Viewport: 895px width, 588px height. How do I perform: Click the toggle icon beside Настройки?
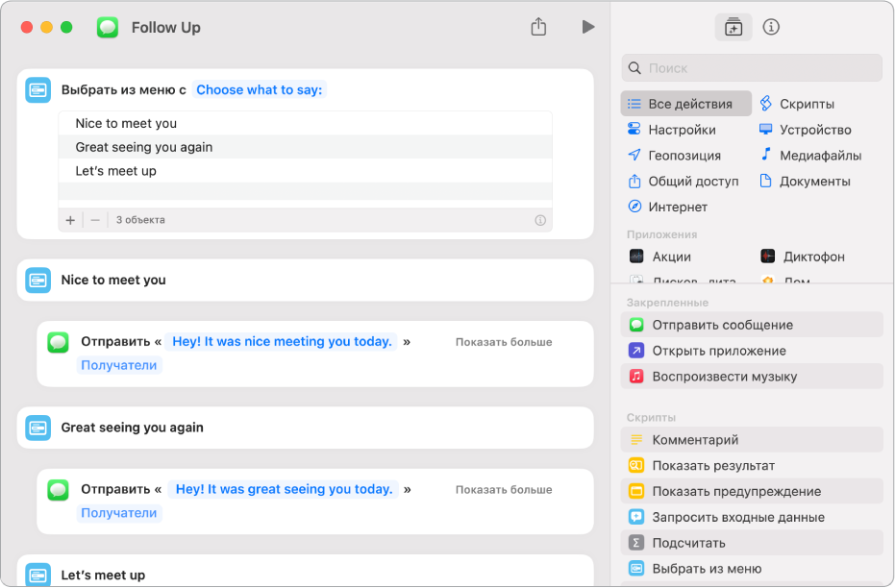click(x=634, y=129)
